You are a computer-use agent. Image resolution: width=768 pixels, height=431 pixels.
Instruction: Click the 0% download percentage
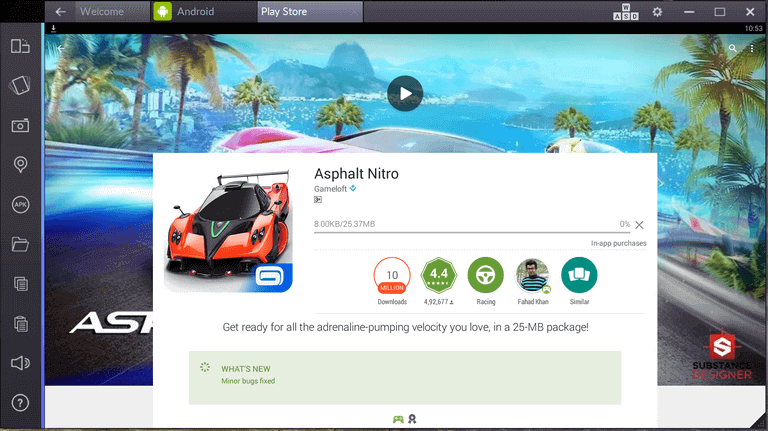(624, 224)
